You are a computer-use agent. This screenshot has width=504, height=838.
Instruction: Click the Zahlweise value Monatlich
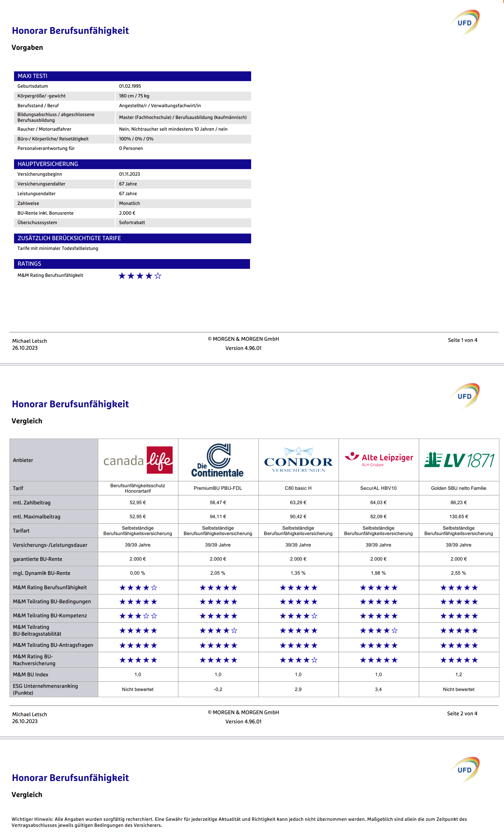point(129,203)
